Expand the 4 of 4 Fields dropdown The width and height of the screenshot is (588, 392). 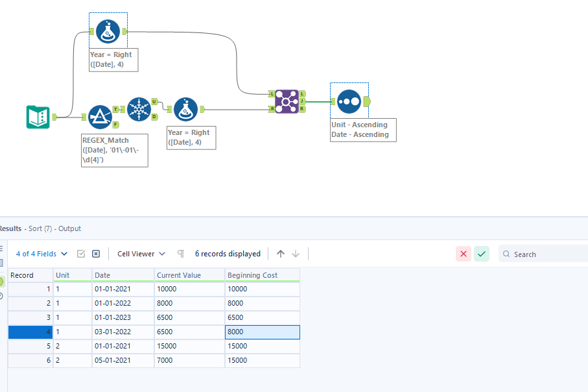41,254
